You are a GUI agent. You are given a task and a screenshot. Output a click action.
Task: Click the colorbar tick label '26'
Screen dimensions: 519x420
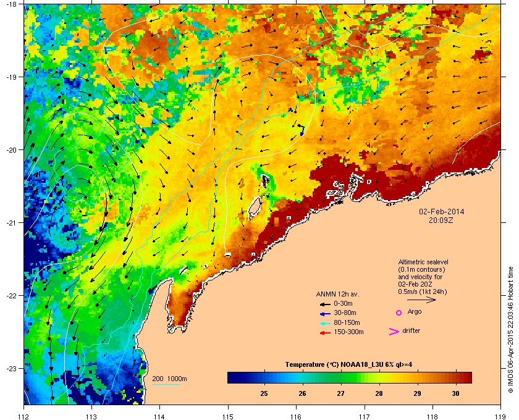[302, 394]
